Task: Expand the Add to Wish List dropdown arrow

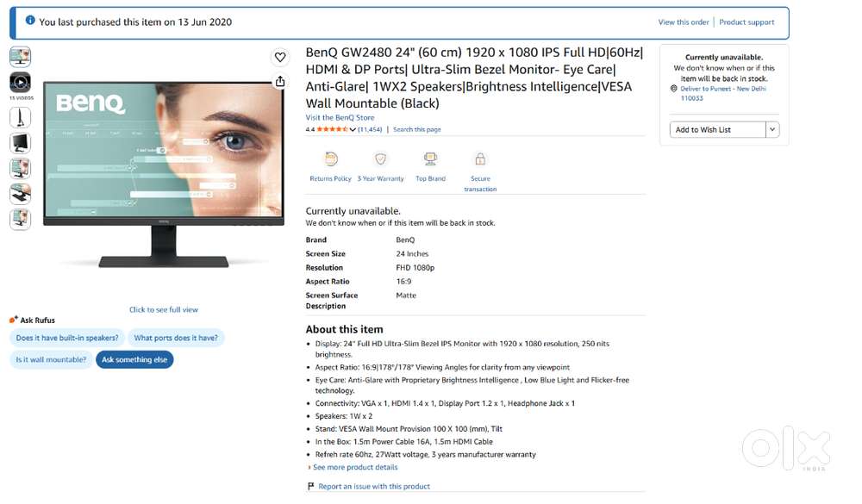Action: coord(772,130)
